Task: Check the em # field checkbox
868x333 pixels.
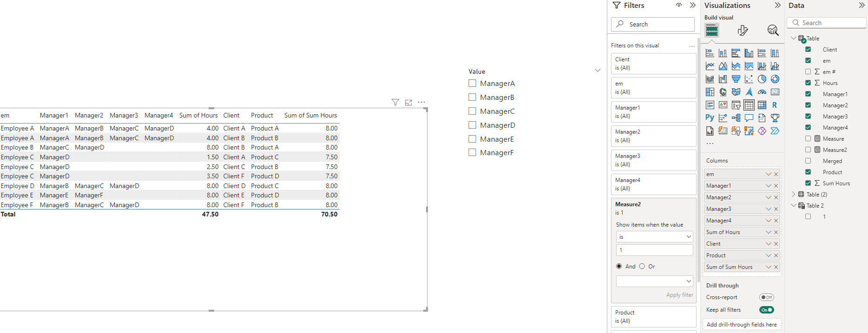Action: pos(808,72)
